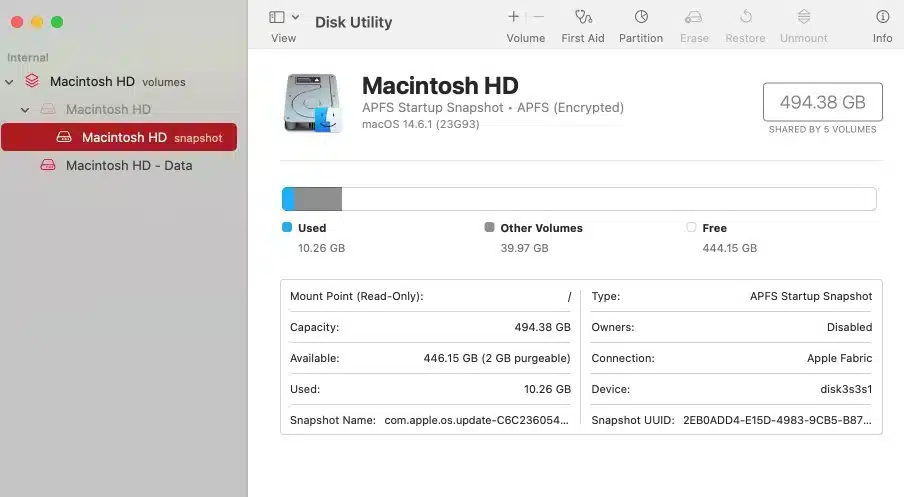Click the Unmount toolbar icon
Viewport: 904px width, 497px height.
point(804,17)
